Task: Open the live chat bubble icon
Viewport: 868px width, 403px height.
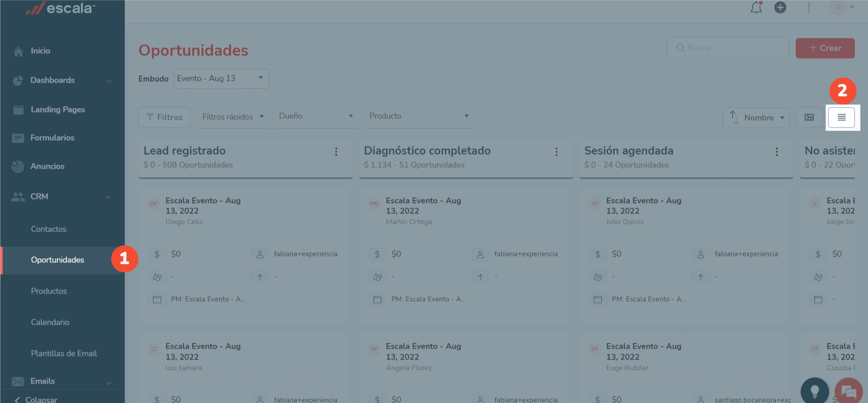Action: click(x=849, y=391)
